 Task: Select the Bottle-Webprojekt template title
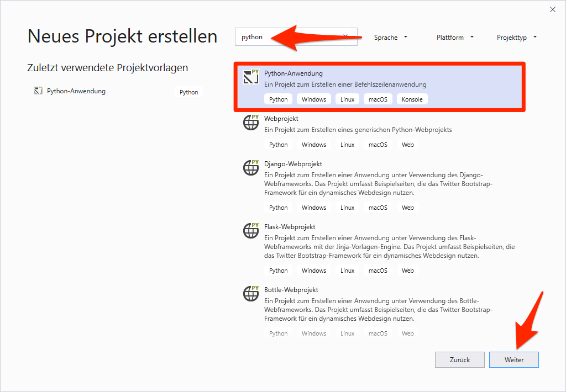291,289
